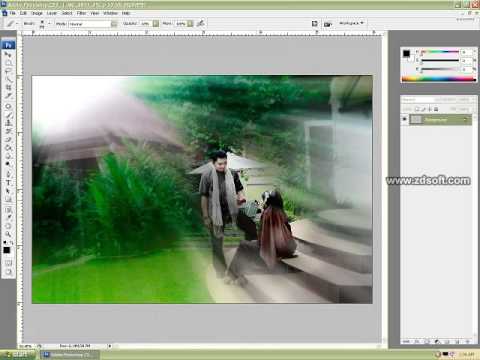Open the Window menu
Image resolution: width=480 pixels, height=360 pixels.
pos(110,13)
